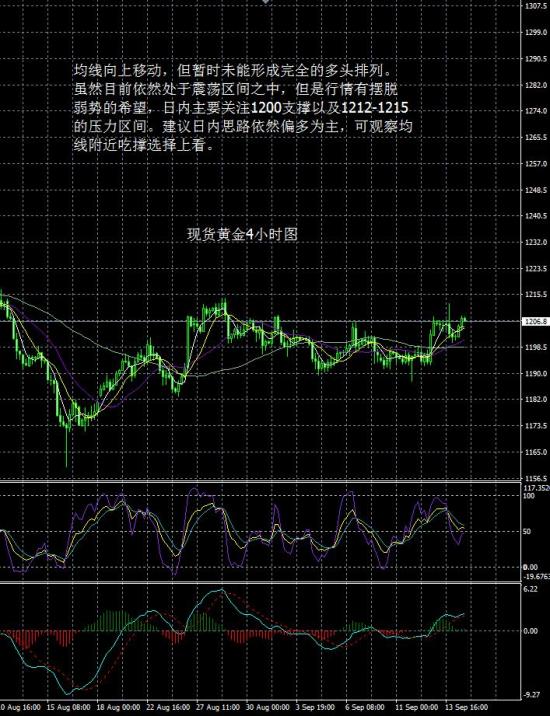Click the 1156.5 price axis label
Viewport: 550px width, 716px height.
point(536,479)
